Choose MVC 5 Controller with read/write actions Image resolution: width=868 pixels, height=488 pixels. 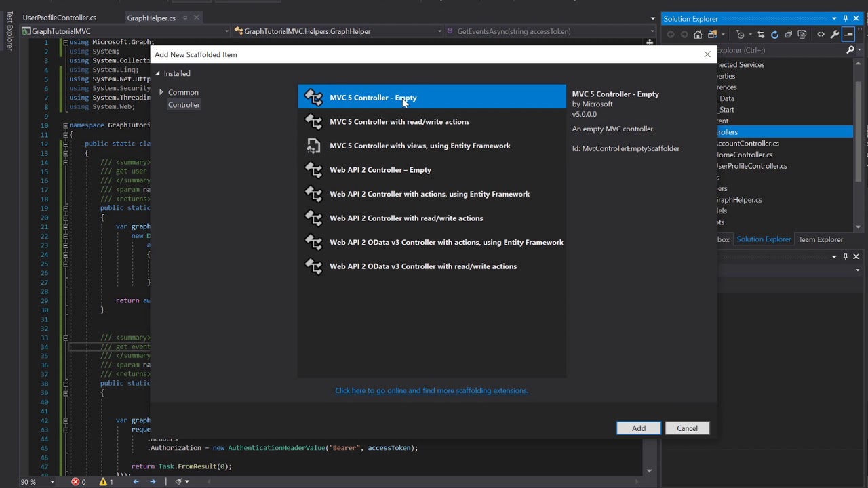point(432,121)
